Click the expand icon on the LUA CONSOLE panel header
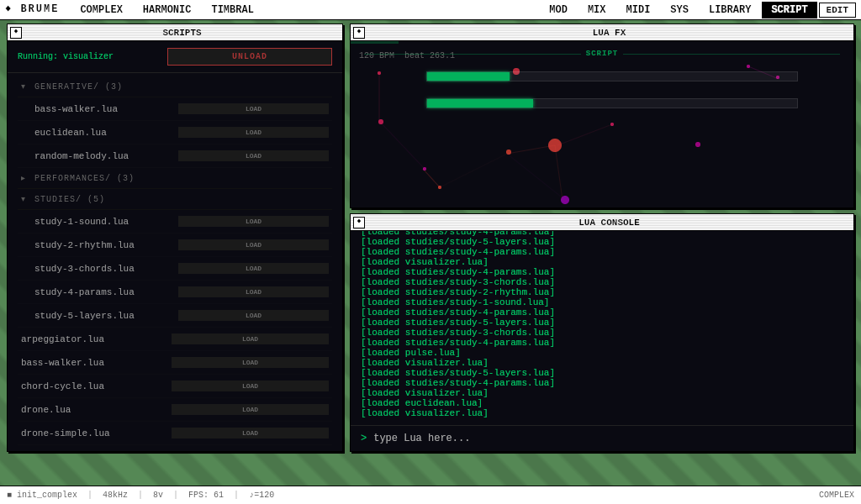The width and height of the screenshot is (861, 504). 360,221
